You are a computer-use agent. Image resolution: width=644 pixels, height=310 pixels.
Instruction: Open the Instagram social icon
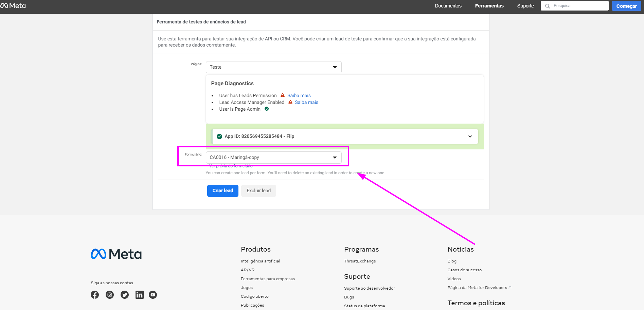(110, 295)
